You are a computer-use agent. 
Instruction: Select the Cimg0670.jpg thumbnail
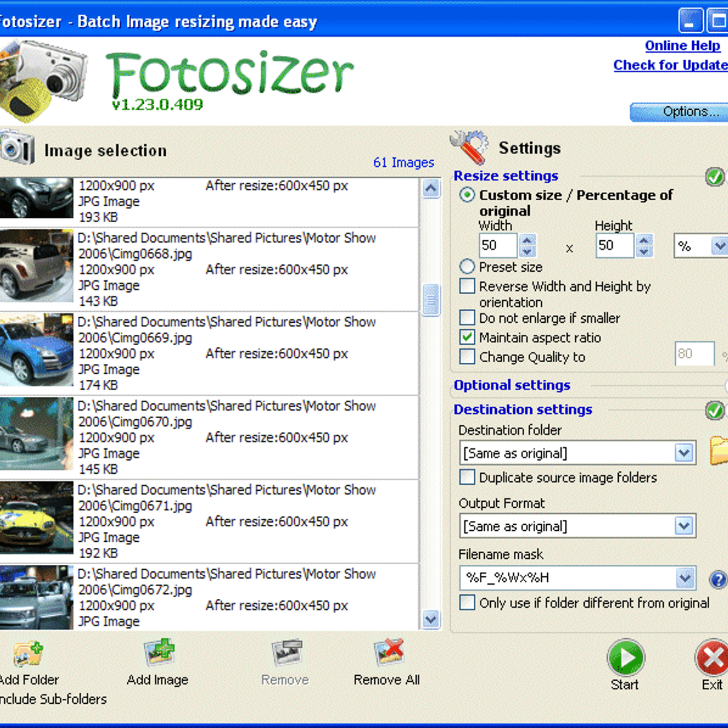(x=36, y=434)
